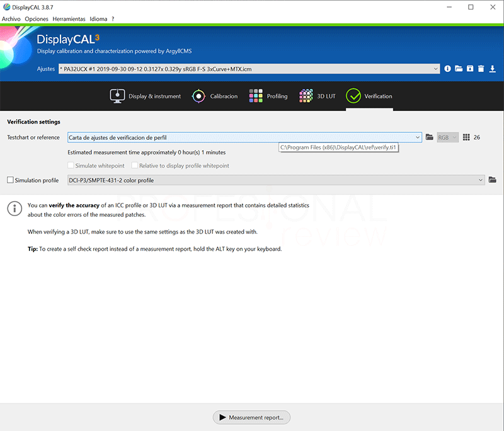
Task: Click the ArgyllCMS tagline under the logo
Action: [x=115, y=51]
